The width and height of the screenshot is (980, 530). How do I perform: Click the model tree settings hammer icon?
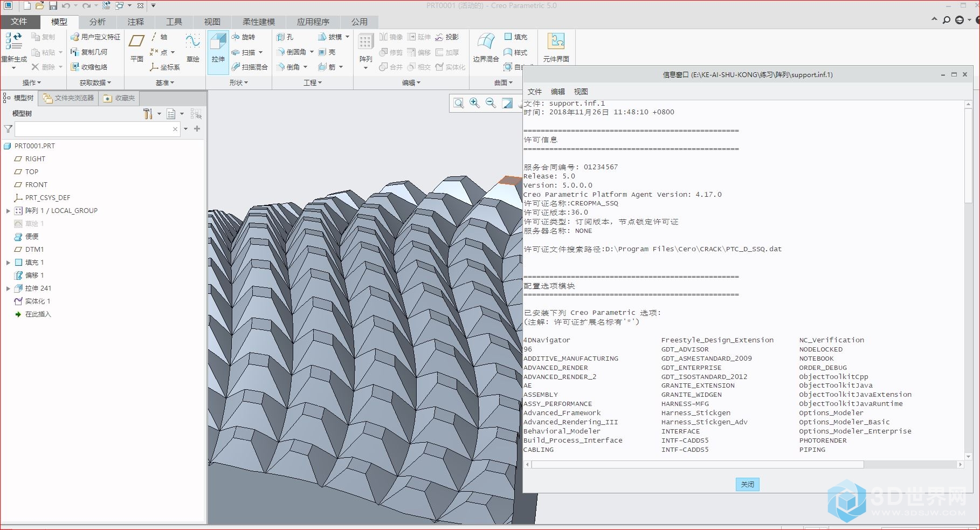[148, 114]
